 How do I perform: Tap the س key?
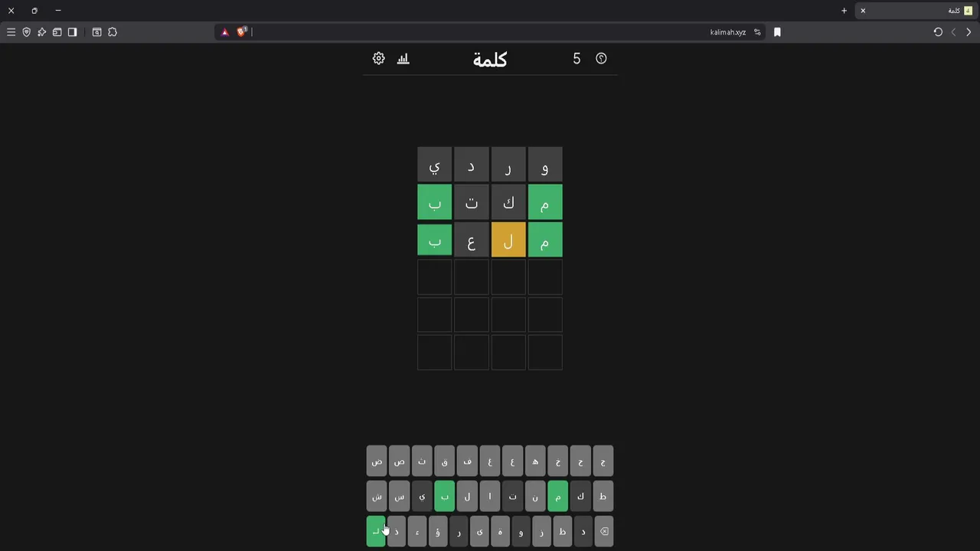click(399, 496)
